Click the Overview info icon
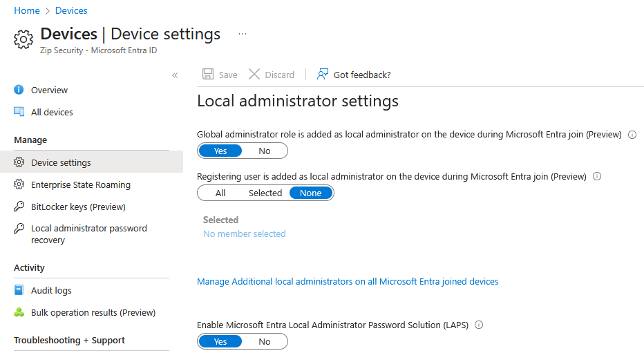This screenshot has height=353, width=644. 19,90
